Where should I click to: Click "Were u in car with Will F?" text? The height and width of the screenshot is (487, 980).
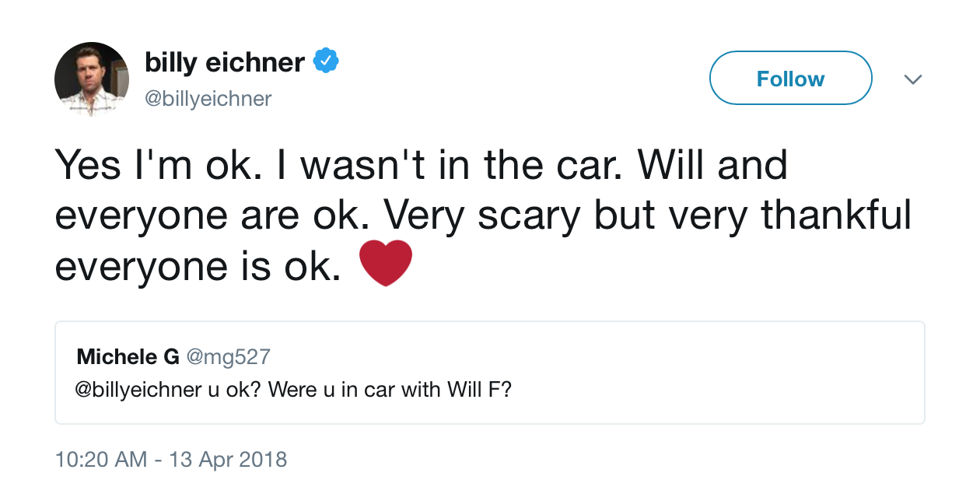click(x=390, y=389)
